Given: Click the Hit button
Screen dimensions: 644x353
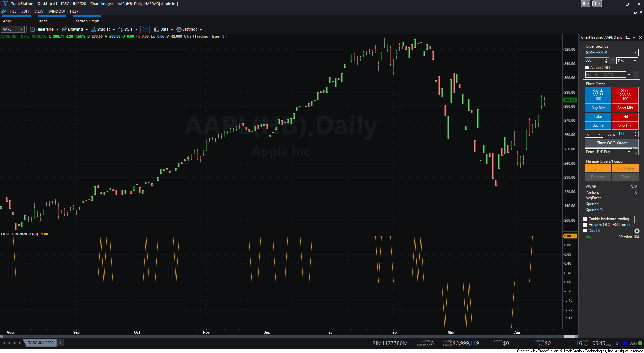Looking at the screenshot, I should [625, 117].
